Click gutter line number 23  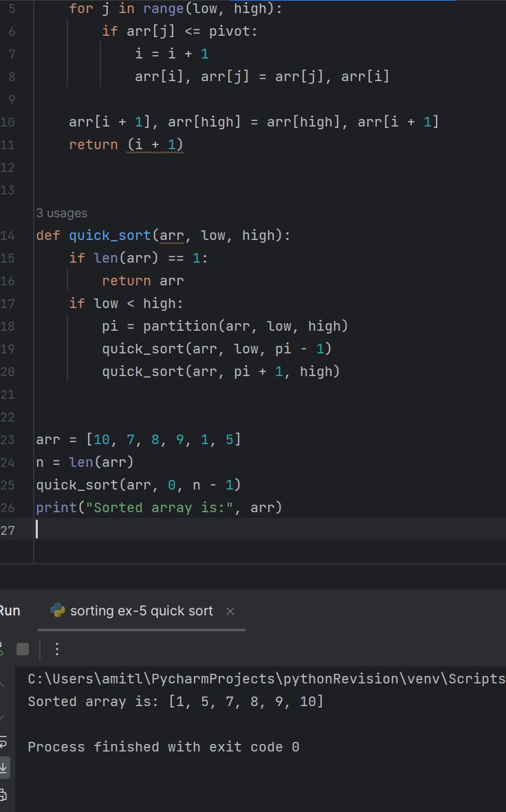click(8, 439)
